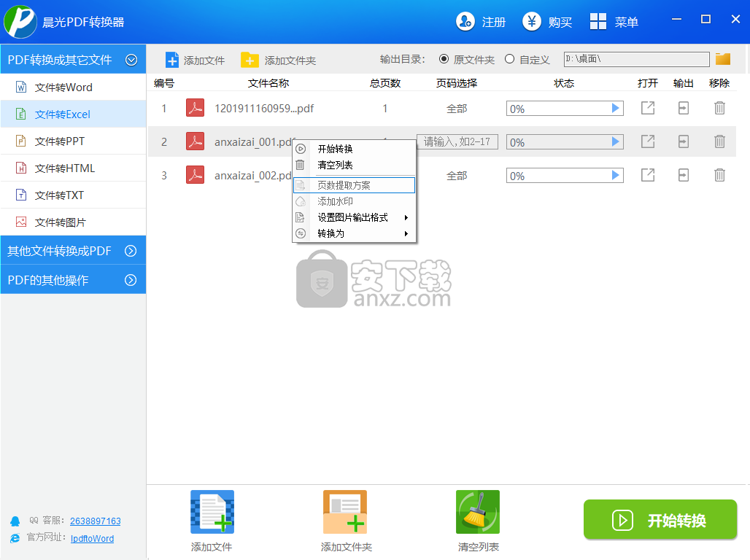Choose 清空列表 in context menu

pos(354,165)
